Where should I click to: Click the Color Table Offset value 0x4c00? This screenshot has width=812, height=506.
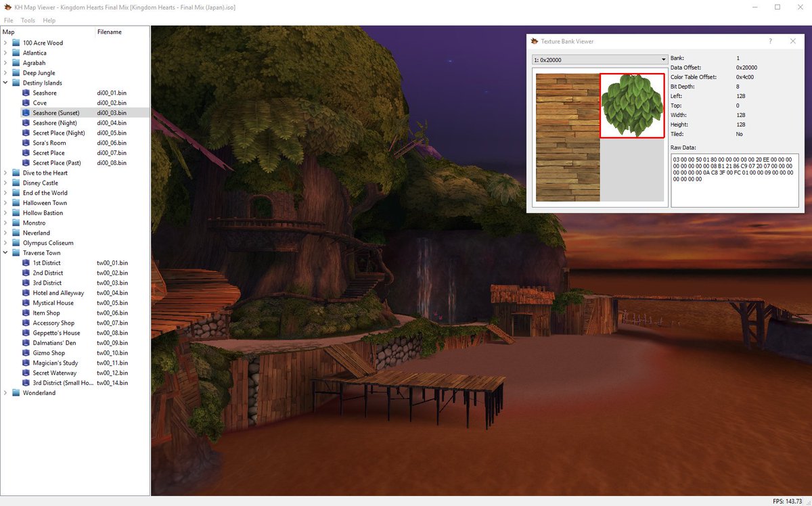tap(746, 77)
